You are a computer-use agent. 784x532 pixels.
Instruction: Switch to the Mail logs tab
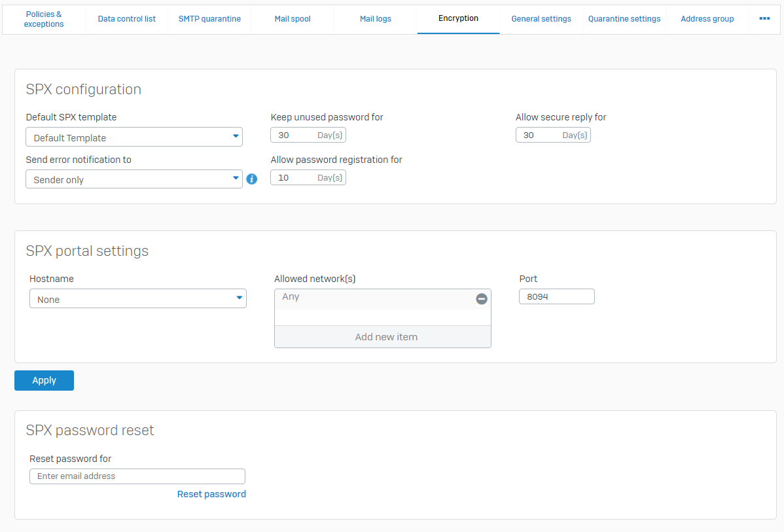coord(375,18)
